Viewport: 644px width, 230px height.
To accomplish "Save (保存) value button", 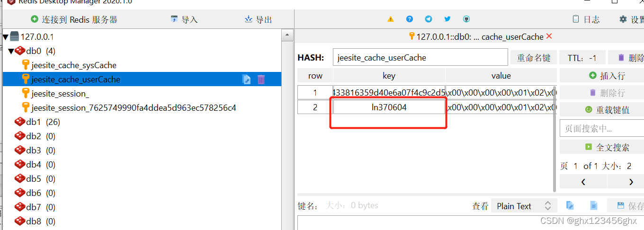I will coord(626,206).
